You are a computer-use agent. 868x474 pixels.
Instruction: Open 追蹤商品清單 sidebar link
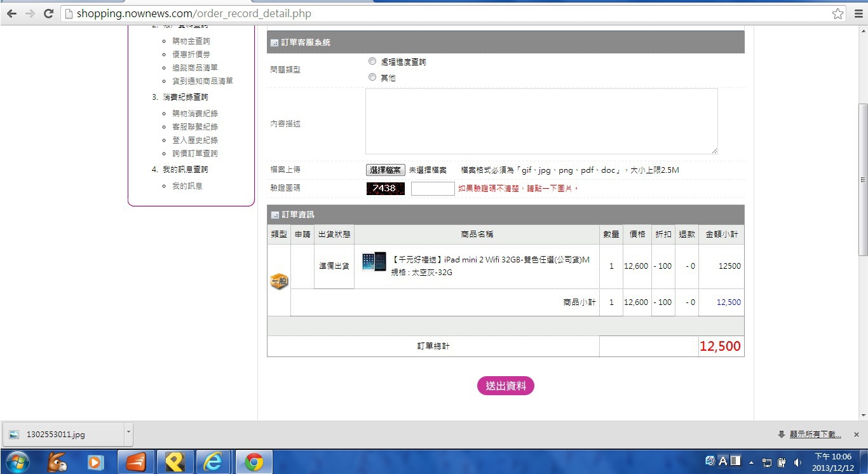click(x=195, y=68)
